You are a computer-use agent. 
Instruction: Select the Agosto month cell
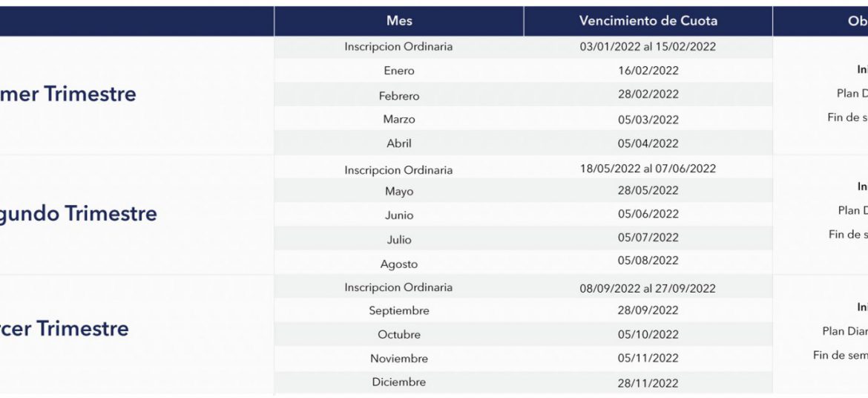(x=398, y=264)
